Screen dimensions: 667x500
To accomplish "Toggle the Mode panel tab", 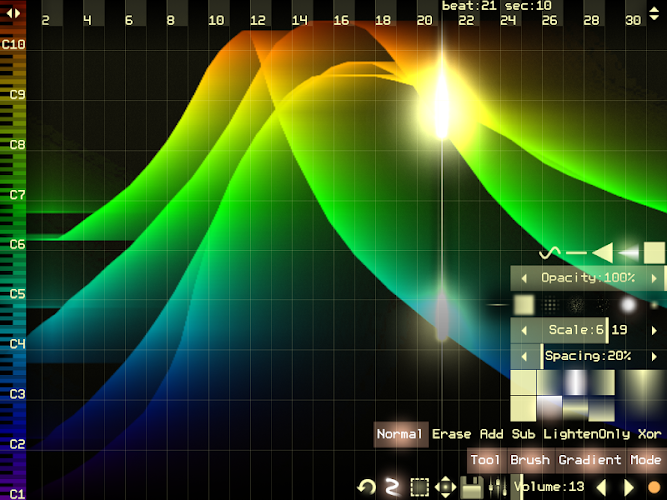I will click(645, 460).
